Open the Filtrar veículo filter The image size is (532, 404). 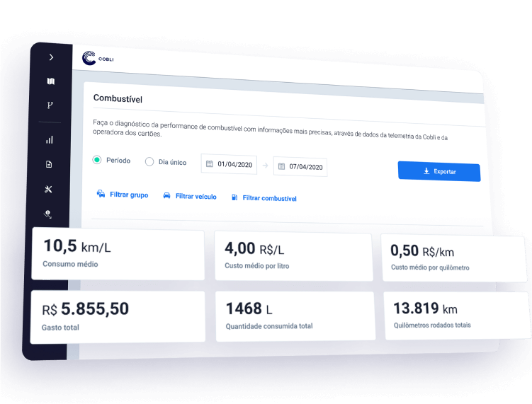189,196
